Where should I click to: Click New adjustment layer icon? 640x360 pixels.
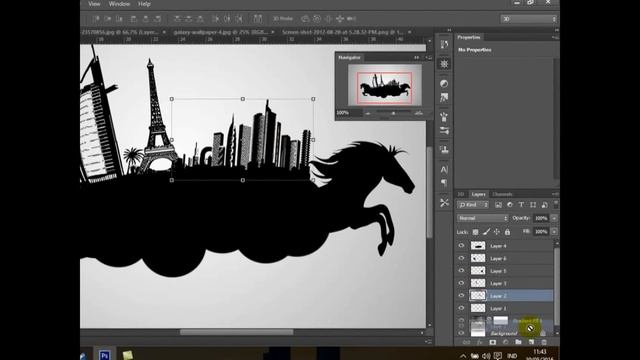click(506, 342)
